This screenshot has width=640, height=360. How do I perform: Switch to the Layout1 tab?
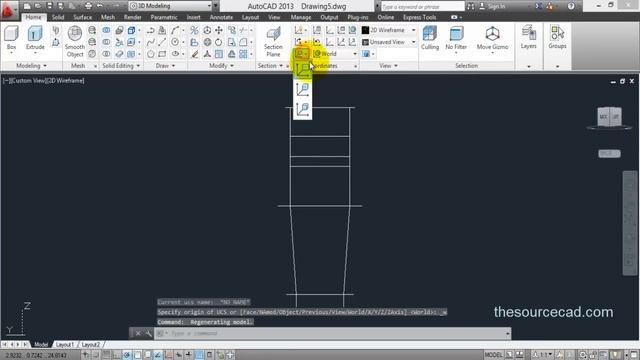pos(65,345)
